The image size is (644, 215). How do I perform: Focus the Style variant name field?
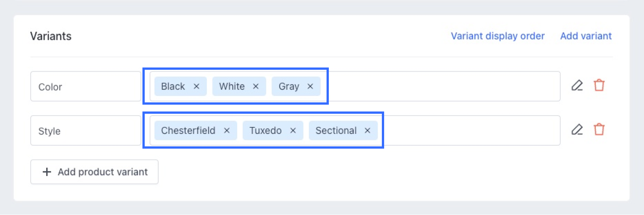pos(86,130)
